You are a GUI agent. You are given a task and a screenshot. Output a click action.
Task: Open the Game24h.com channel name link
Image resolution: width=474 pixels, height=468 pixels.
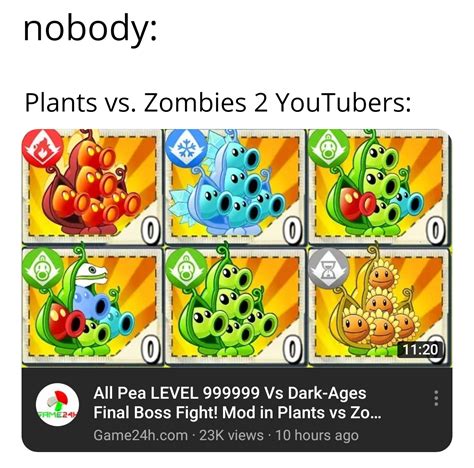click(x=140, y=435)
